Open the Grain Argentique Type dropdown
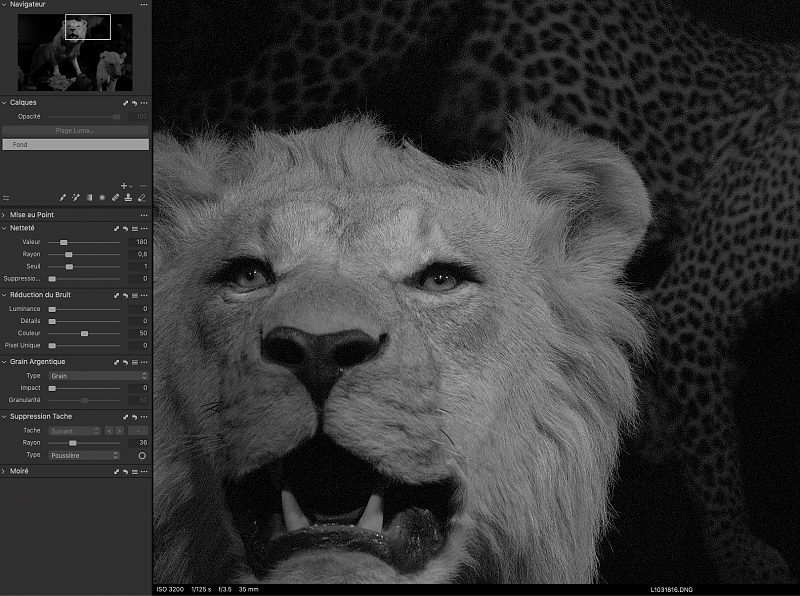 coord(84,376)
